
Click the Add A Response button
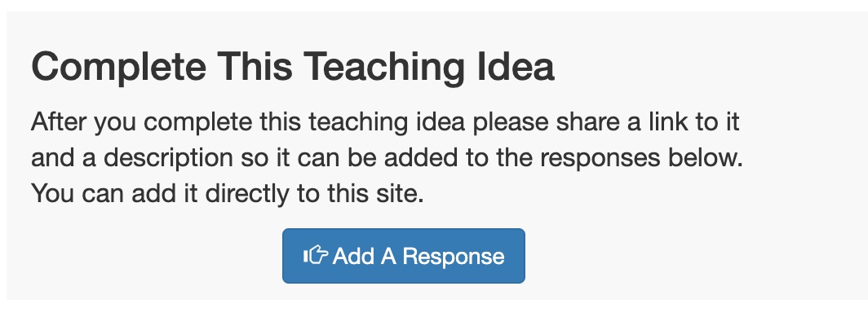click(x=404, y=256)
